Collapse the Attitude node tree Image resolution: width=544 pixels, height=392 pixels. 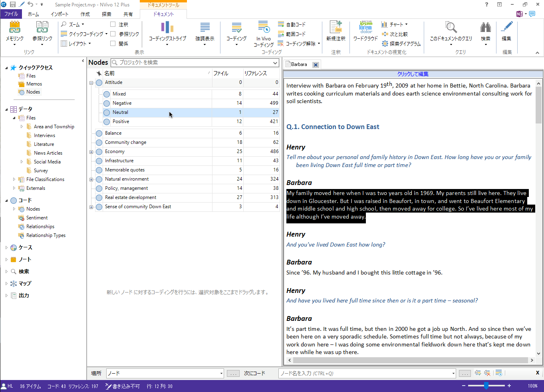coord(91,83)
